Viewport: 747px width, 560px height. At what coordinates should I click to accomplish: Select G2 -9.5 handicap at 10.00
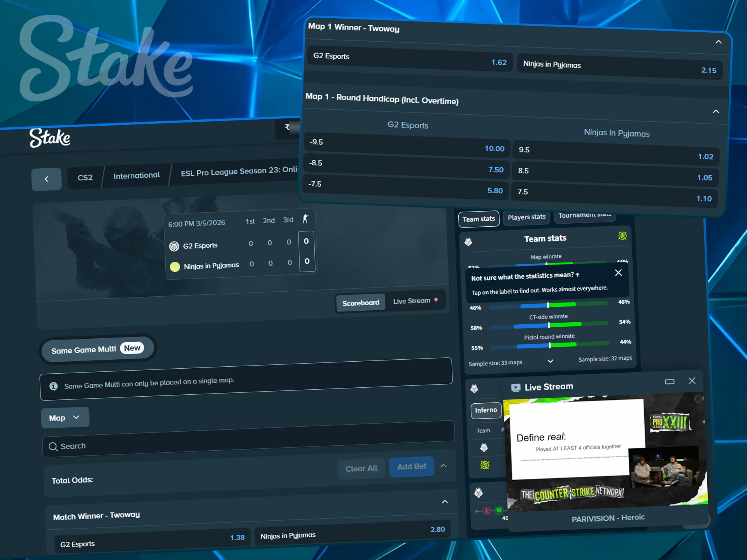click(407, 145)
